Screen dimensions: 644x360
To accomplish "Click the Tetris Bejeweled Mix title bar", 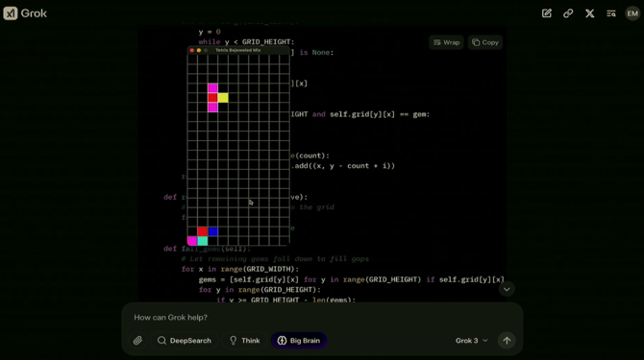I will point(238,50).
